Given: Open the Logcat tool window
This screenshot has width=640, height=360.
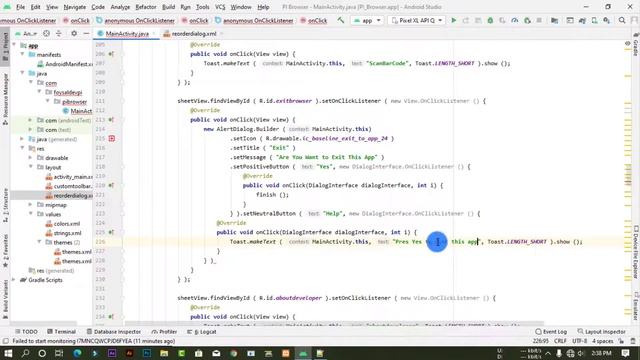Looking at the screenshot, I should pos(202,331).
